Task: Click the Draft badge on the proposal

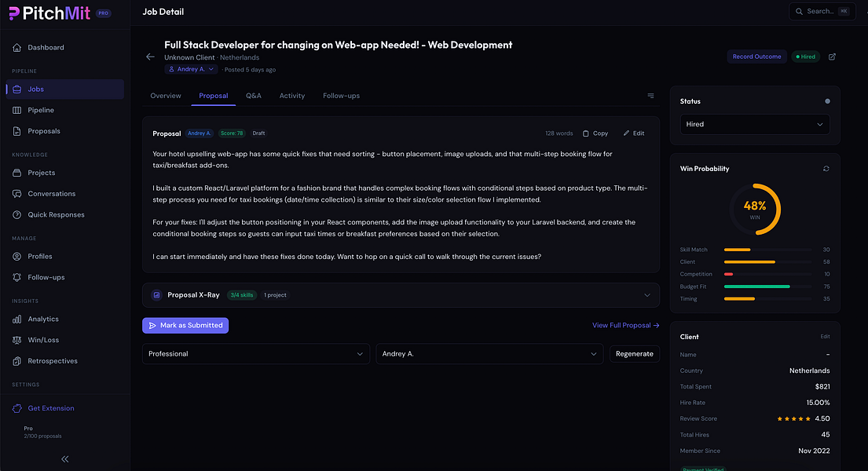Action: point(258,133)
